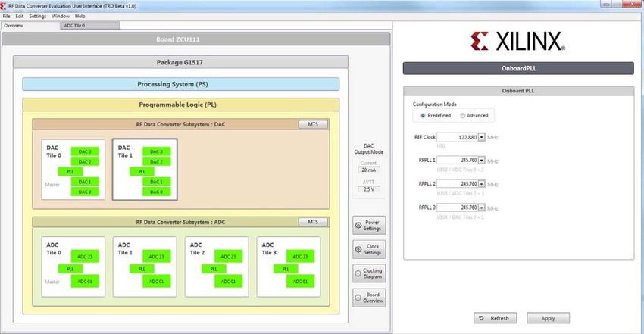Select the PLL block in ADC Tile 0
644x334 pixels.
70,269
